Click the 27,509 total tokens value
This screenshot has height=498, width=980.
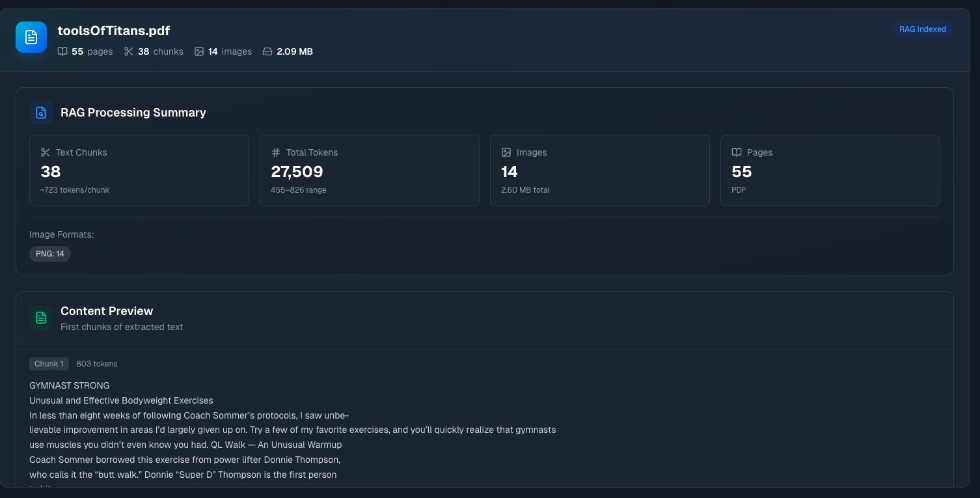297,172
